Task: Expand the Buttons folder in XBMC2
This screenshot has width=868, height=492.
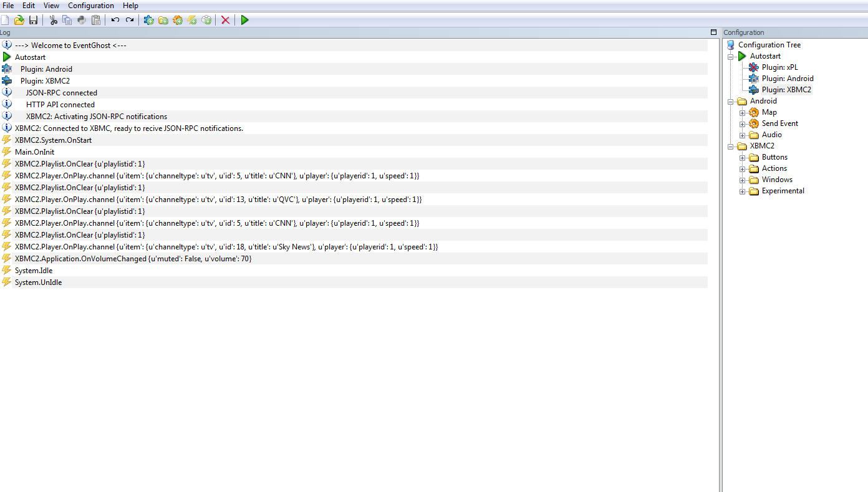Action: point(743,158)
